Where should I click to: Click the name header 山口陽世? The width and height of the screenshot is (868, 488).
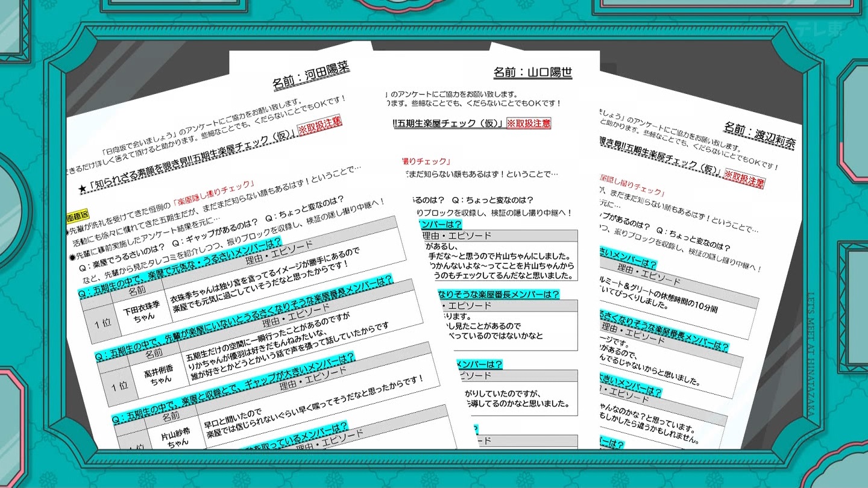click(532, 73)
